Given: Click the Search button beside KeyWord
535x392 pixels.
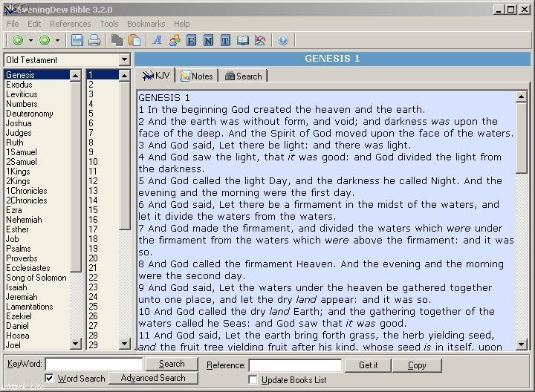Looking at the screenshot, I should pyautogui.click(x=172, y=364).
